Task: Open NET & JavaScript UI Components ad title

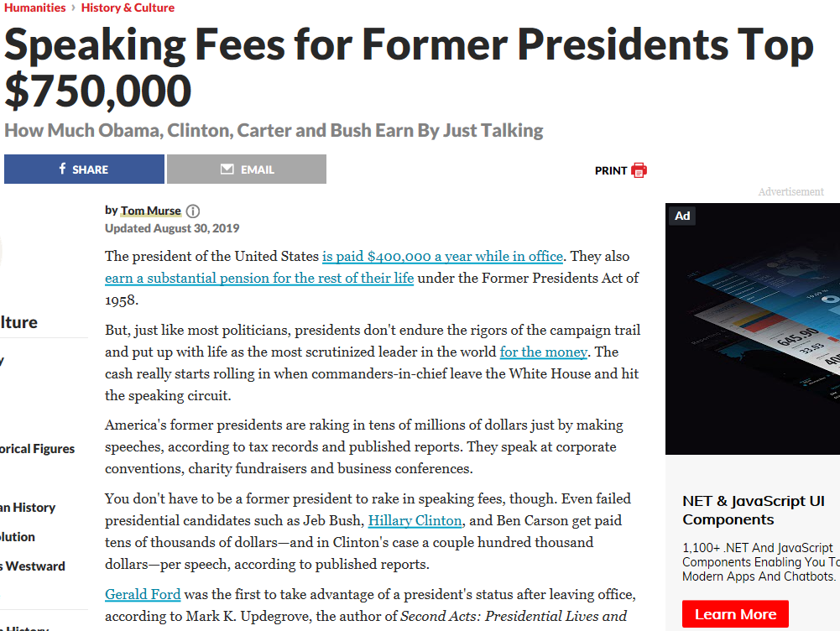Action: click(x=754, y=510)
